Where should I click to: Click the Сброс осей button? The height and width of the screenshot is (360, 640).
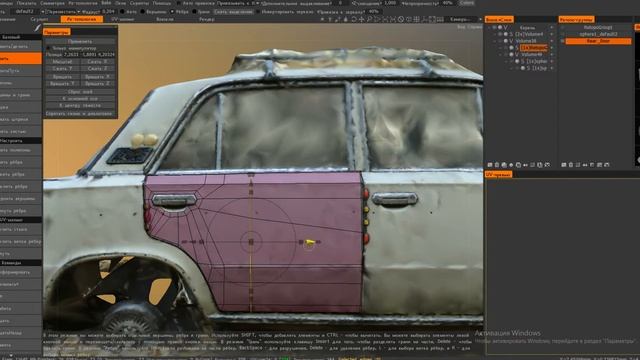[80, 92]
